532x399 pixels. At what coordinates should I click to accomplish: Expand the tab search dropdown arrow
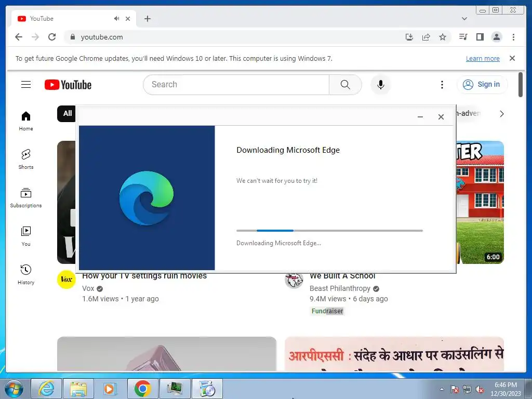point(464,19)
